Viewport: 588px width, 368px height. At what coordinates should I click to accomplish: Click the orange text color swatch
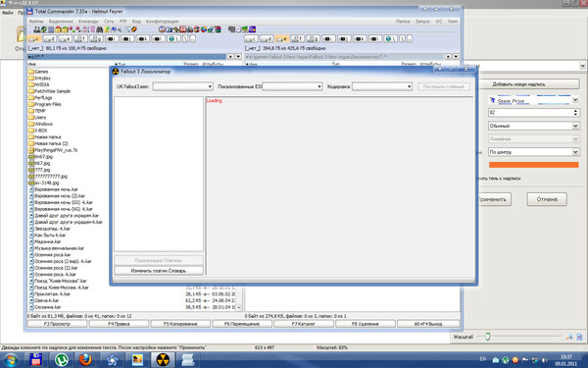[x=534, y=165]
